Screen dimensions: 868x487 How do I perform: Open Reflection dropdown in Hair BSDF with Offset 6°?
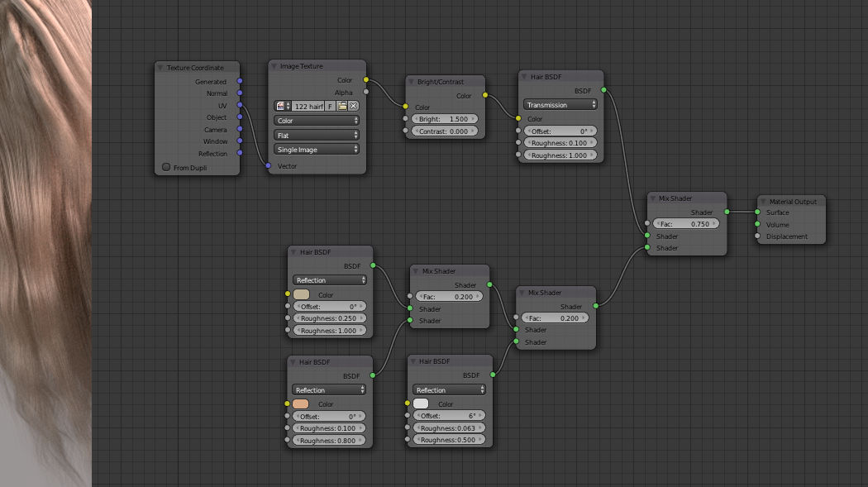coord(450,389)
